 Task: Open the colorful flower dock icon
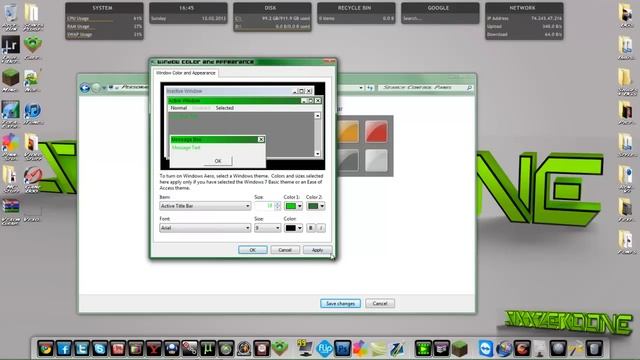(360, 349)
